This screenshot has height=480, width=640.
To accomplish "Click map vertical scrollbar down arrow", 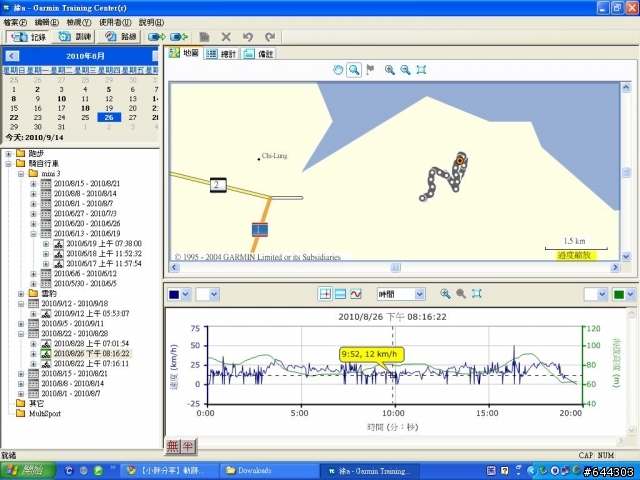I will (x=626, y=257).
